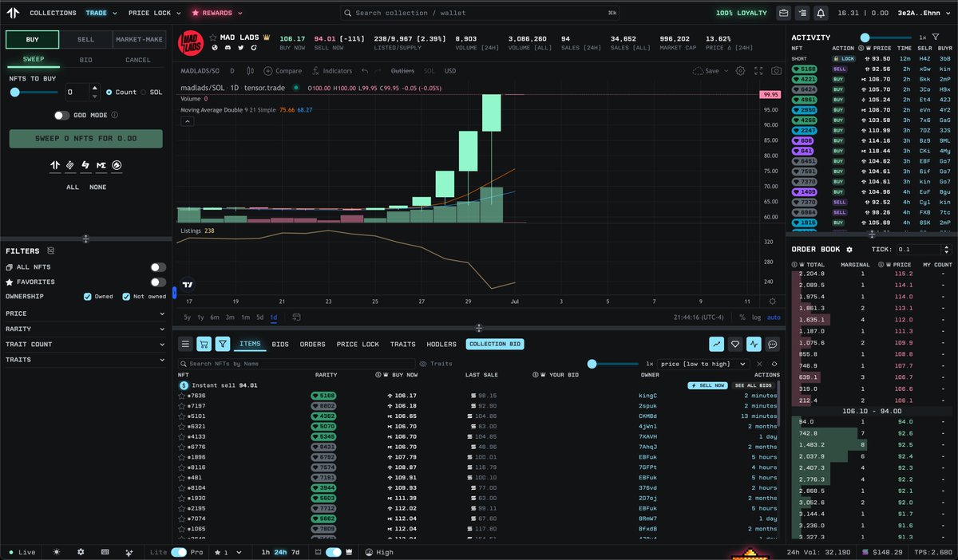Open the wallet icon in top bar

[x=784, y=13]
